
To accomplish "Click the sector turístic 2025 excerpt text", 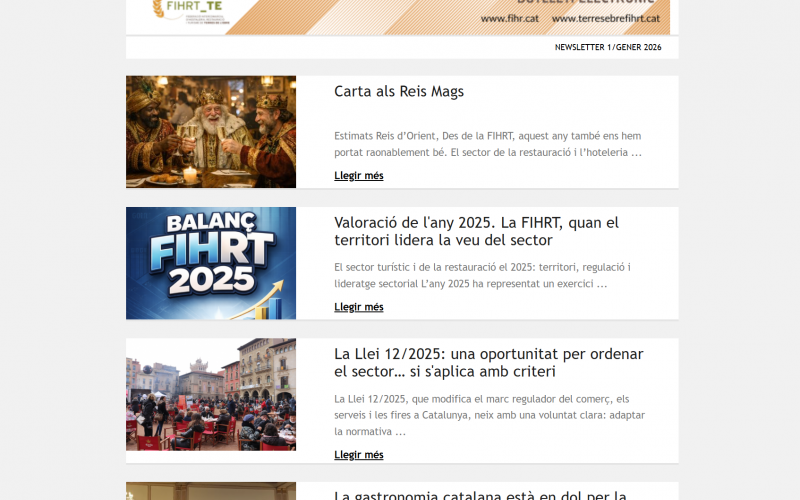I will point(482,275).
